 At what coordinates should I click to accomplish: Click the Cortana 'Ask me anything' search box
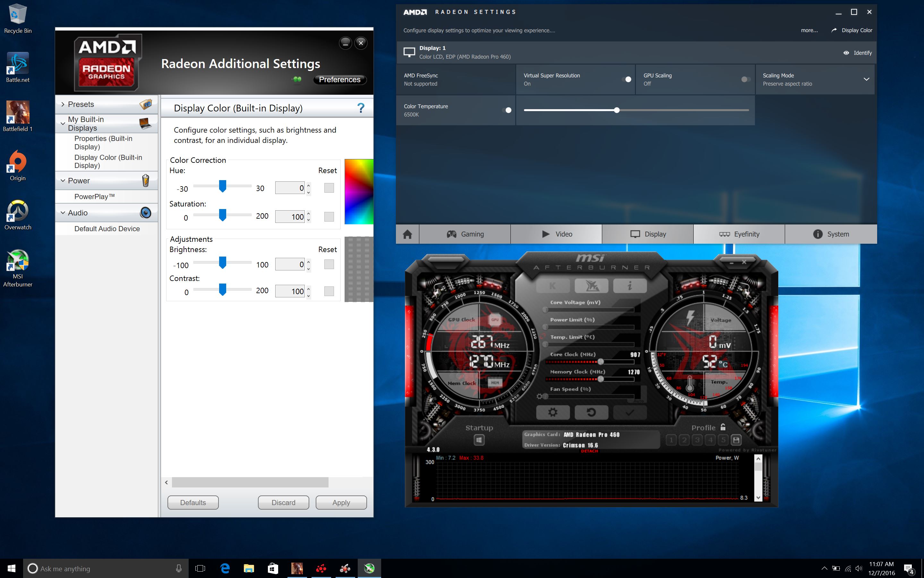(x=106, y=568)
